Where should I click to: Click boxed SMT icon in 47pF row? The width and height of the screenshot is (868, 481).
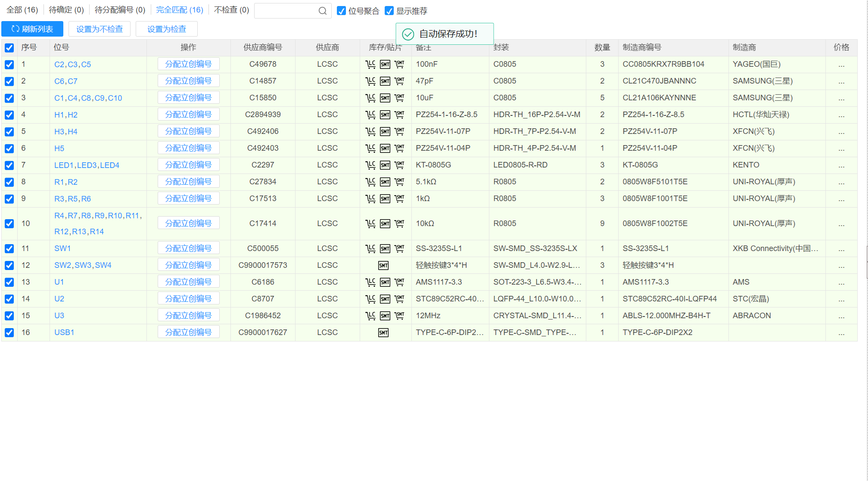click(385, 81)
